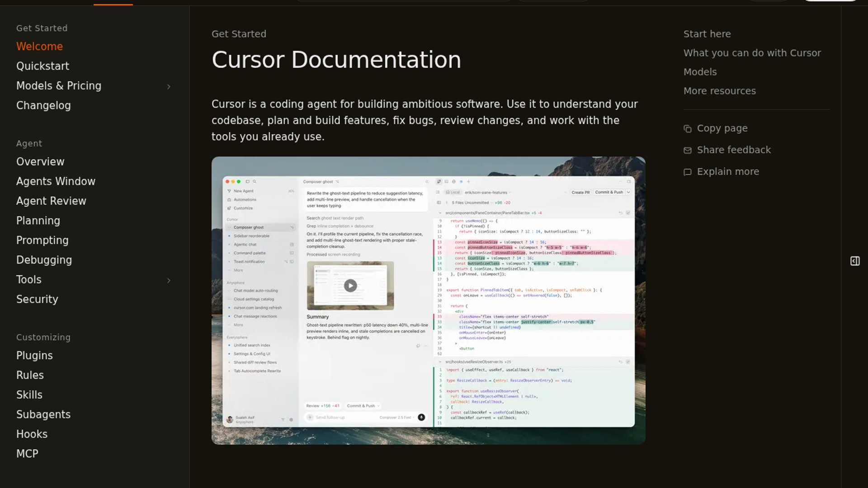Click the Get Started sidebar section label
868x488 pixels.
point(42,28)
